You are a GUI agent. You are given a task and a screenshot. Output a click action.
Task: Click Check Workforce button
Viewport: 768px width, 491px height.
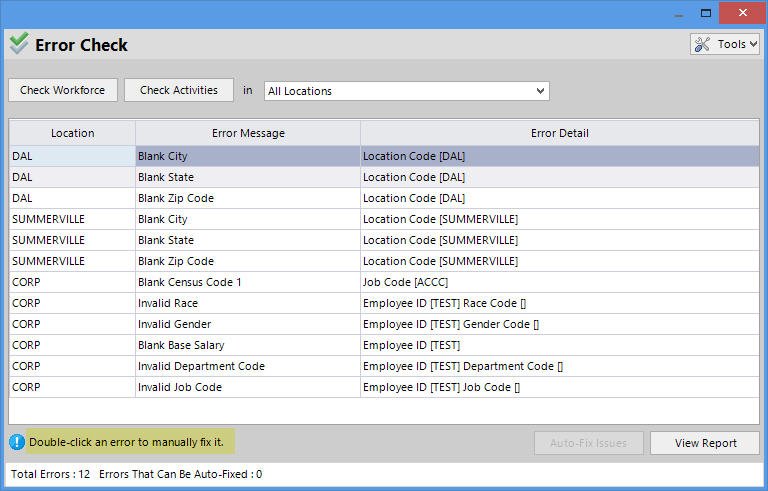(63, 90)
